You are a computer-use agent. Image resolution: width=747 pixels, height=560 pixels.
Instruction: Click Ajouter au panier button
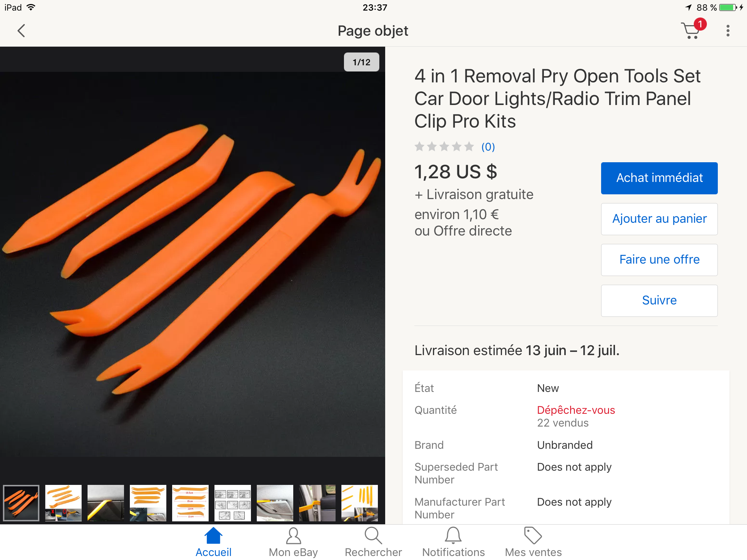[659, 219]
